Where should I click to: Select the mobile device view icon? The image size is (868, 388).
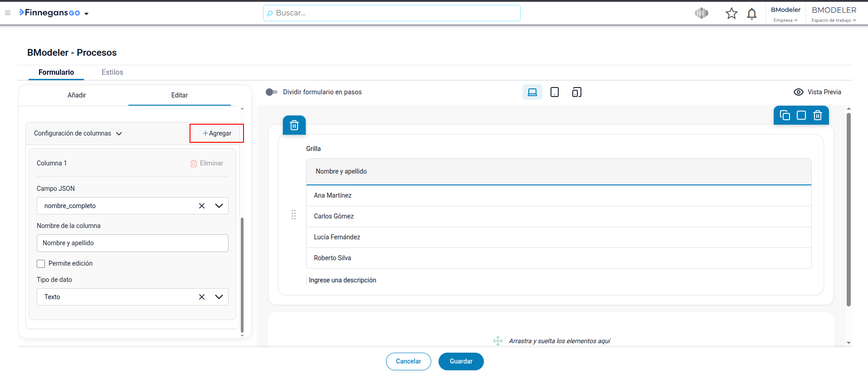pos(576,92)
